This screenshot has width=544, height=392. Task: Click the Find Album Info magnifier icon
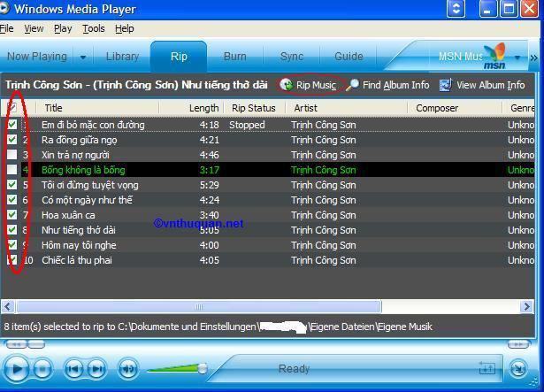[x=353, y=85]
